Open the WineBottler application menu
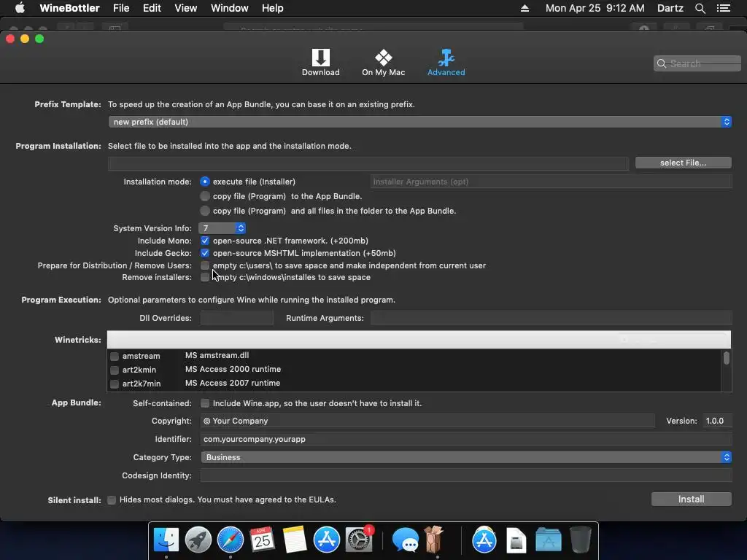 [x=69, y=8]
